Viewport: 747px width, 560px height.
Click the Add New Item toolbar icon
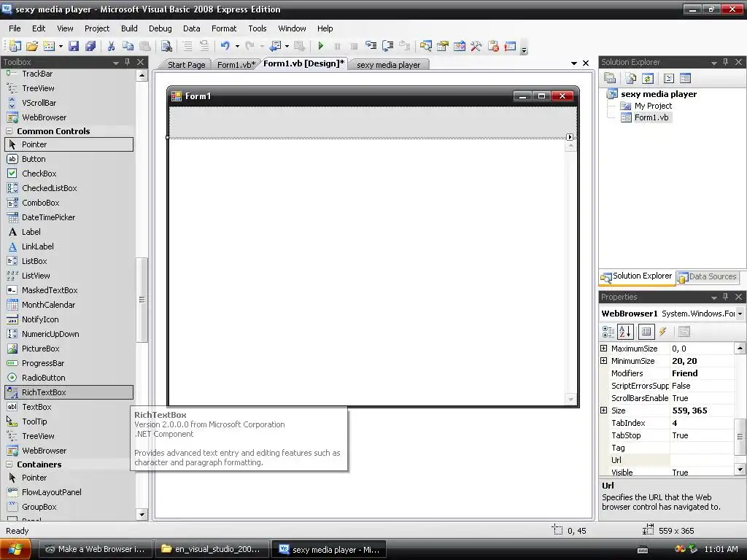pyautogui.click(x=49, y=46)
